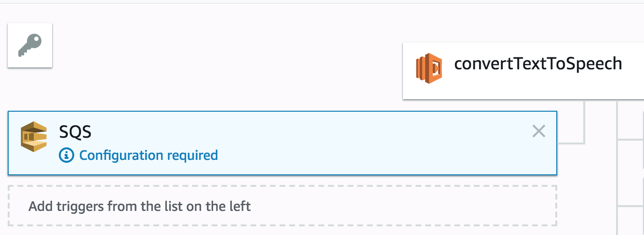The width and height of the screenshot is (644, 235).
Task: Click the SQS trigger title text
Action: [75, 131]
